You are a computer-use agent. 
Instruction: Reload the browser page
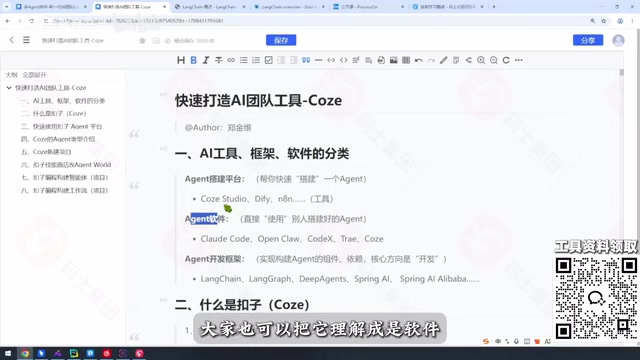tap(31, 21)
